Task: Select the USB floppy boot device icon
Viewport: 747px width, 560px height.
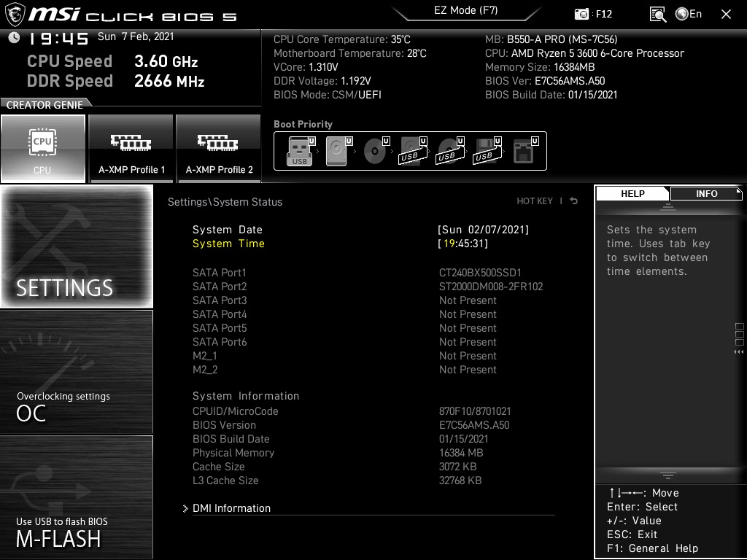Action: point(487,151)
